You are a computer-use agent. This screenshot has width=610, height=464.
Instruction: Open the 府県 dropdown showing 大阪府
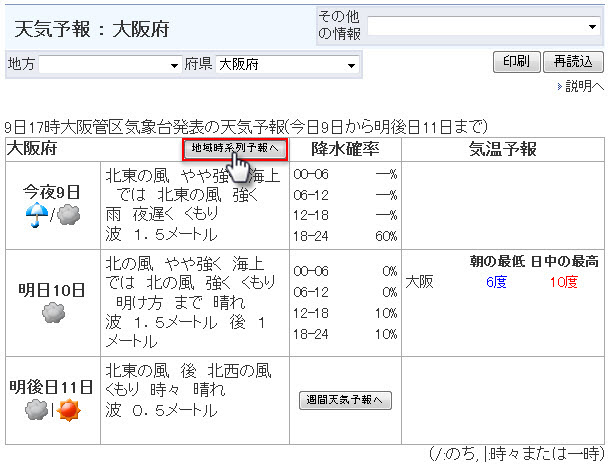coord(288,65)
